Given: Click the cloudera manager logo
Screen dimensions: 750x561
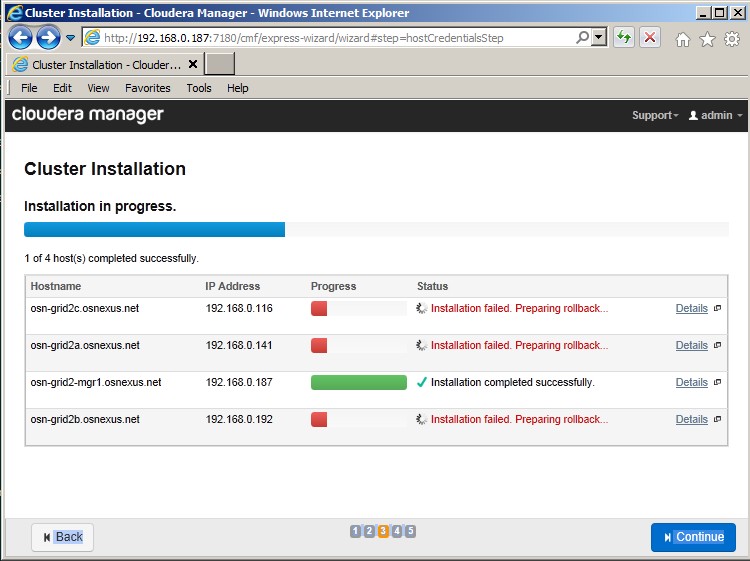Looking at the screenshot, I should pyautogui.click(x=88, y=114).
